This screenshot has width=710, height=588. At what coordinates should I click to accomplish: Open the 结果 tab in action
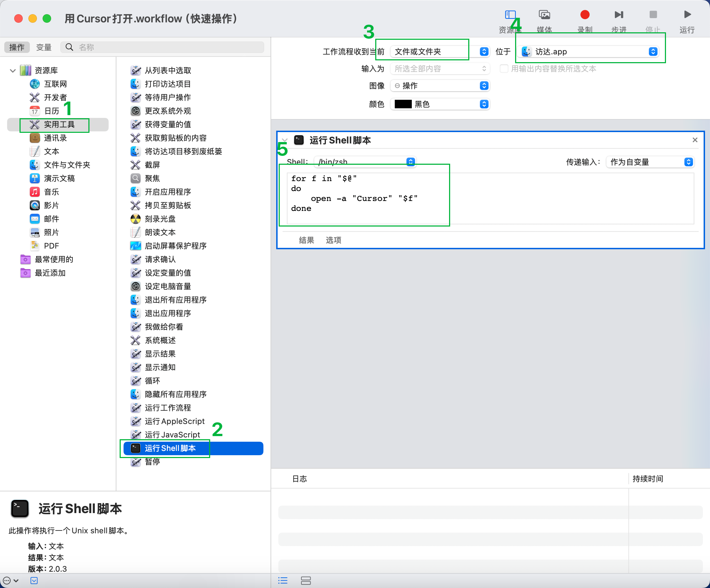point(306,240)
